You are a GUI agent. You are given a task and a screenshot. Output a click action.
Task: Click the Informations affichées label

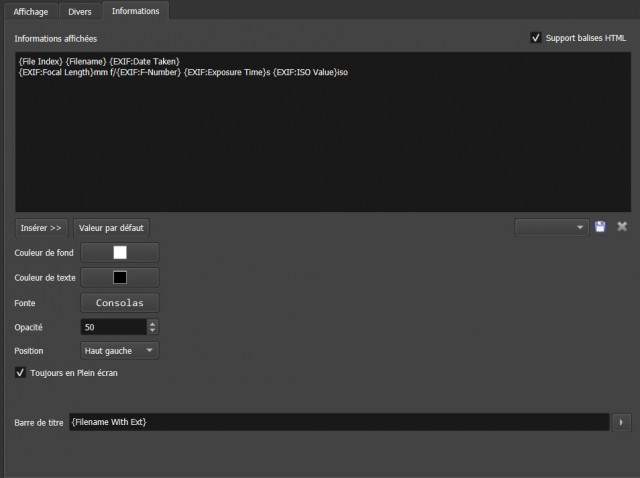(56, 39)
